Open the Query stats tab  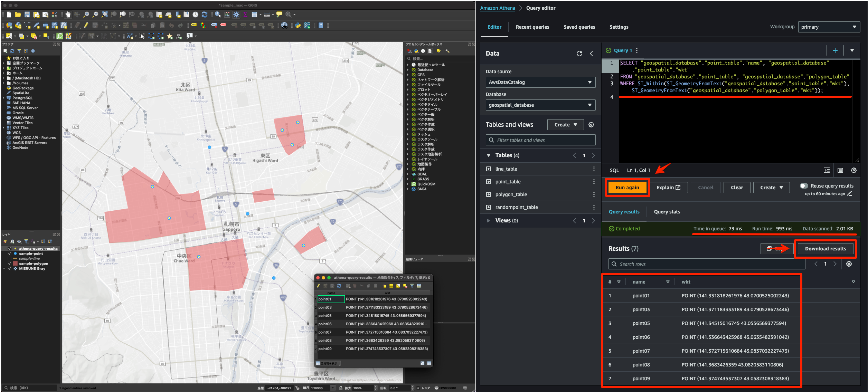[667, 212]
